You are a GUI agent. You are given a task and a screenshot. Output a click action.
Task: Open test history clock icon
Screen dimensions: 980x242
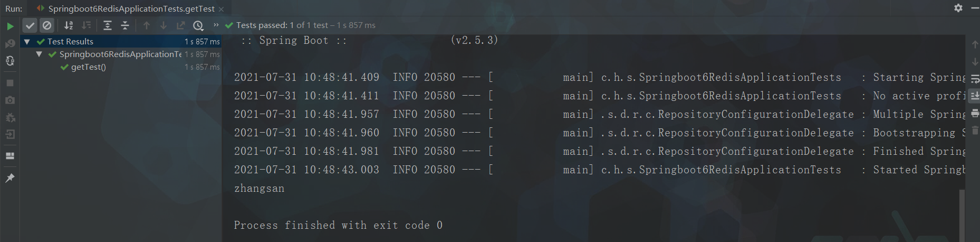point(198,25)
